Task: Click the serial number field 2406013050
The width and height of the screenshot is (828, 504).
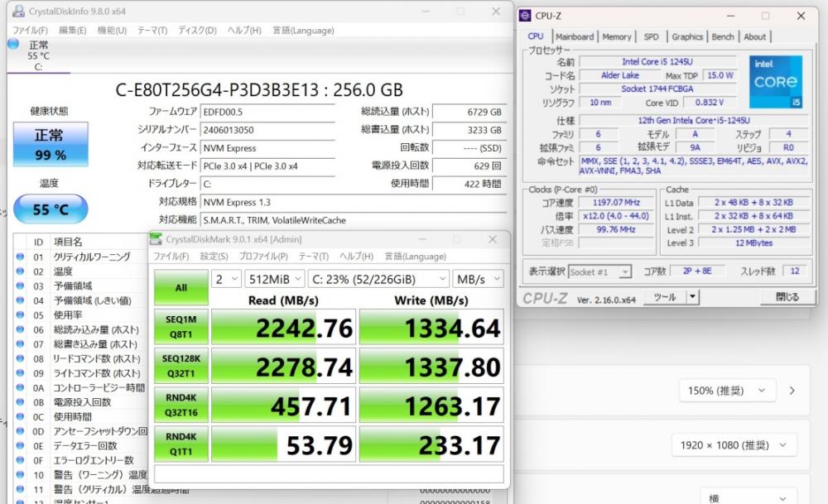Action: tap(268, 130)
